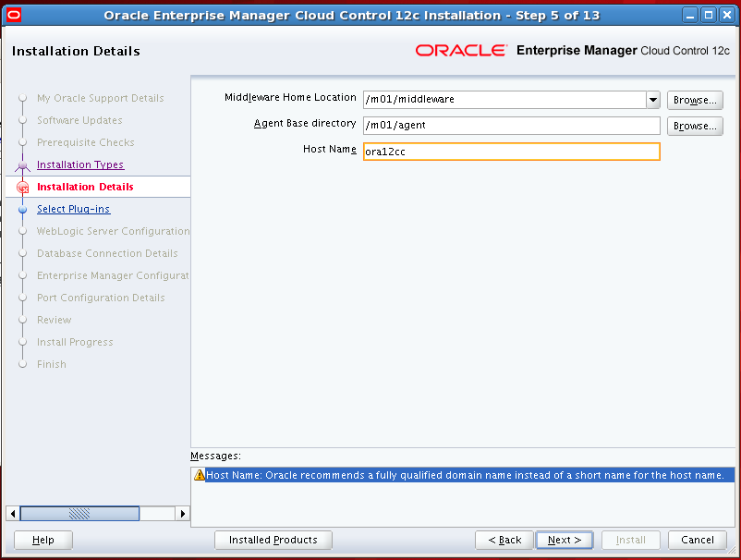Click the left arrow of the sidebar scrollbar

point(13,513)
